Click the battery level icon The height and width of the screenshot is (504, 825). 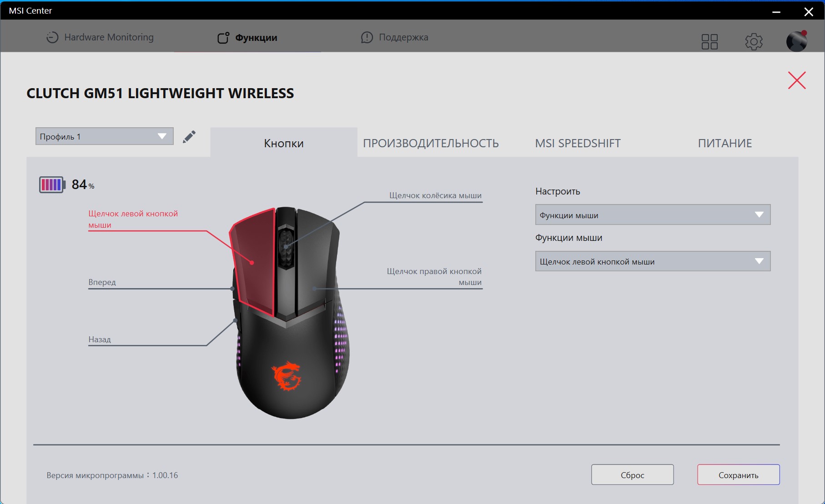coord(52,185)
